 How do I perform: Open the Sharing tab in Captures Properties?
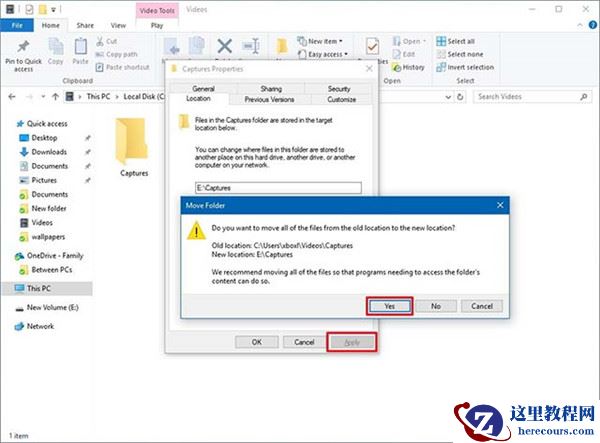(x=271, y=89)
